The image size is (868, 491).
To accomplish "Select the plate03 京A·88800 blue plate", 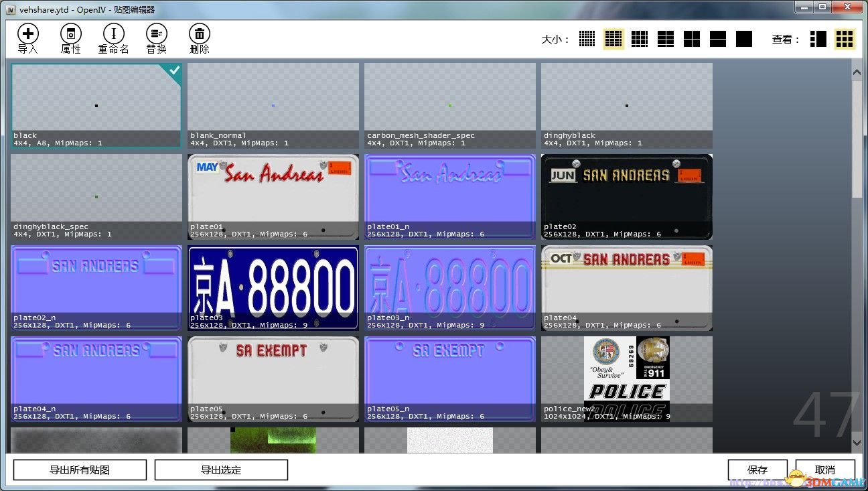I will click(x=273, y=288).
